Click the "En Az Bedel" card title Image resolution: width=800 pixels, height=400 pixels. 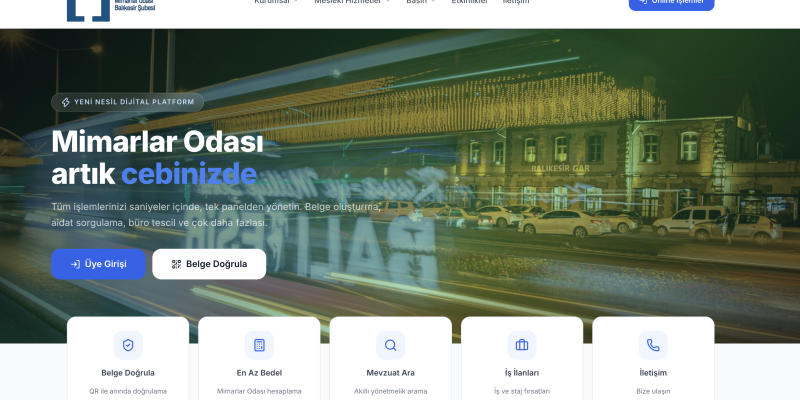(259, 373)
